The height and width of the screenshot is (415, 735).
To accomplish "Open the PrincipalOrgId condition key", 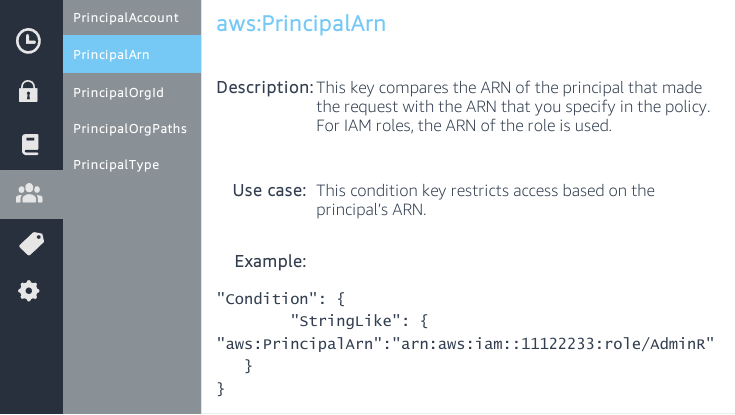I will click(119, 92).
